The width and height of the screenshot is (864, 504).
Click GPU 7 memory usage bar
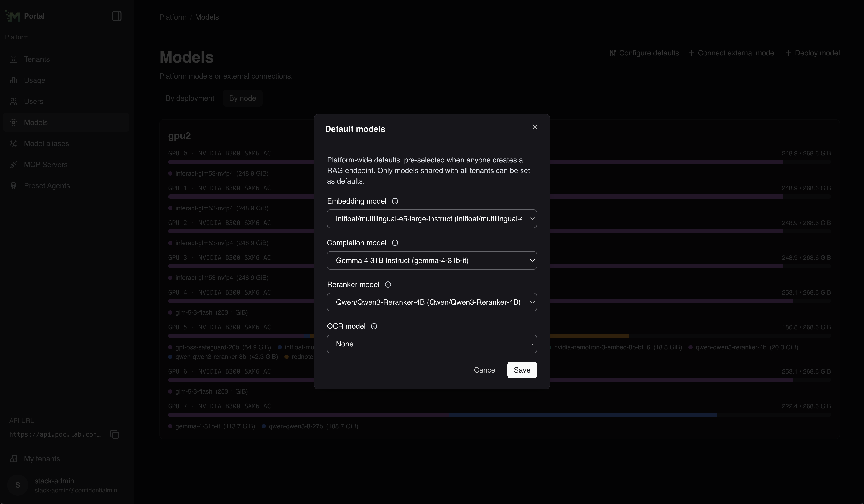click(500, 415)
